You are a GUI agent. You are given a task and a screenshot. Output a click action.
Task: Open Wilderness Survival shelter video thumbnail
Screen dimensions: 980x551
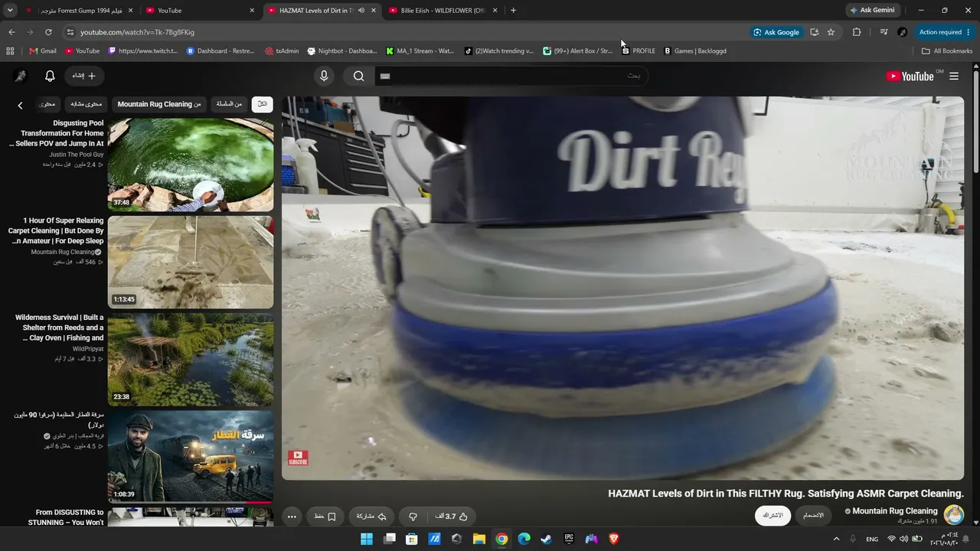[191, 359]
